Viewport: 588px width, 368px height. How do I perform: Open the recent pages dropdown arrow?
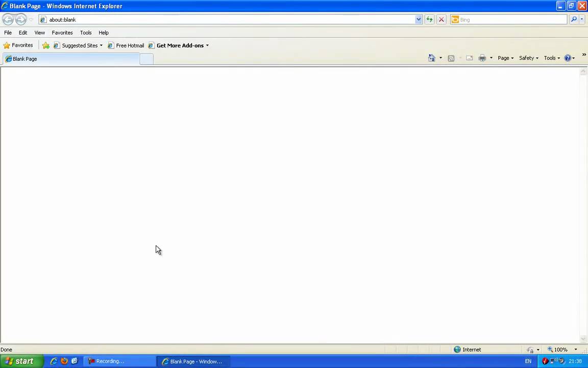(31, 19)
